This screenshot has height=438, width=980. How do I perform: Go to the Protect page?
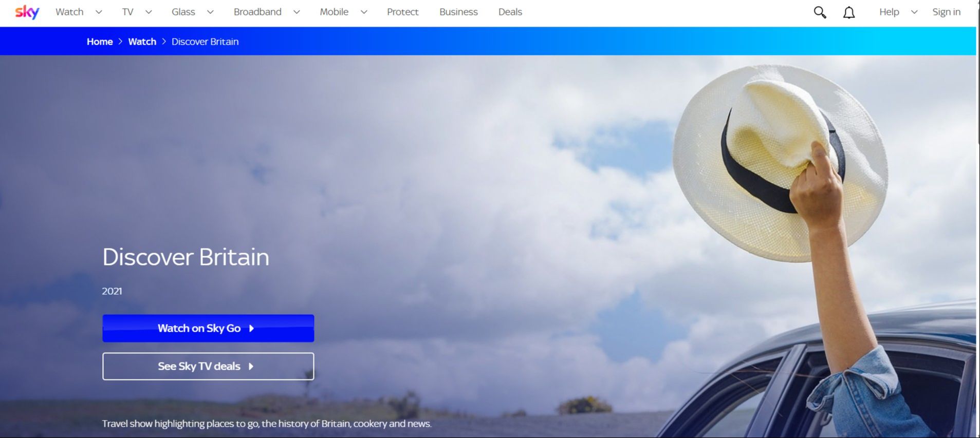(x=403, y=12)
